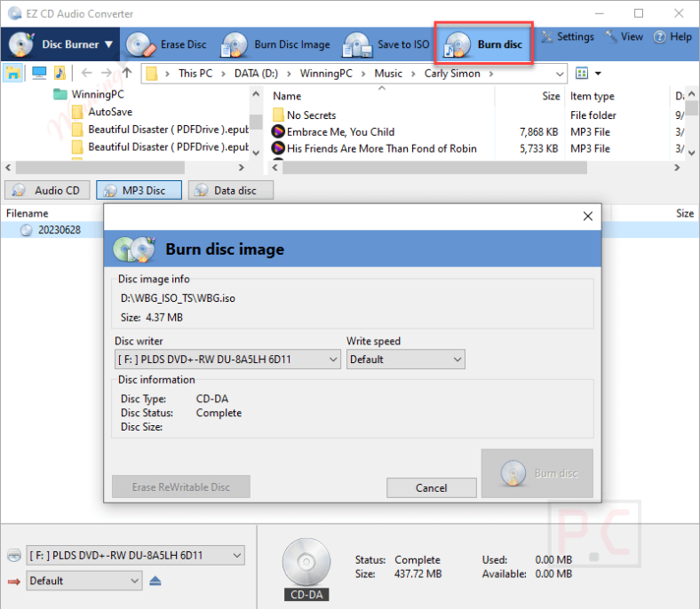This screenshot has height=609, width=700.
Task: Click DATA (D:) in address path
Action: click(x=256, y=73)
